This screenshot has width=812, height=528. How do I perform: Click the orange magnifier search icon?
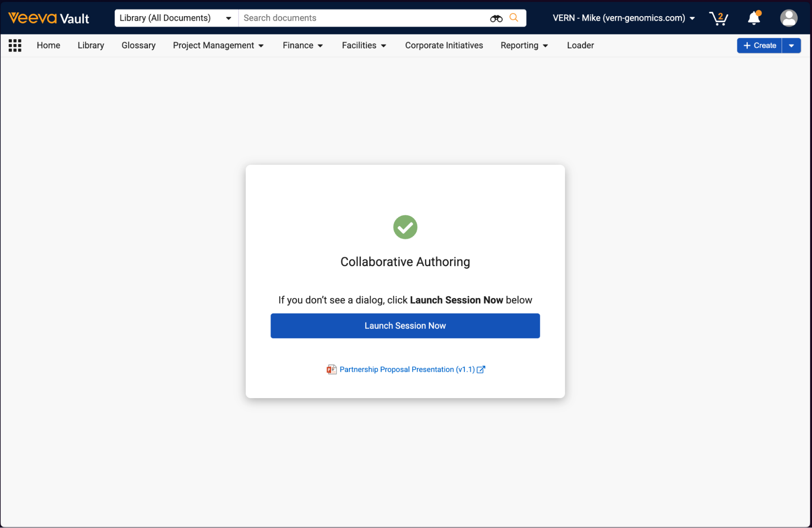pos(514,18)
